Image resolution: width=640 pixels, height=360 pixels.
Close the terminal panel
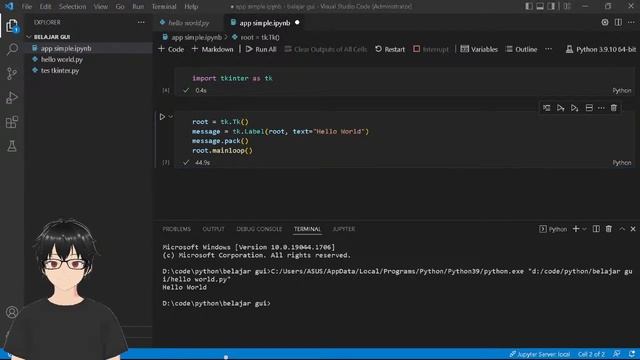coord(633,229)
